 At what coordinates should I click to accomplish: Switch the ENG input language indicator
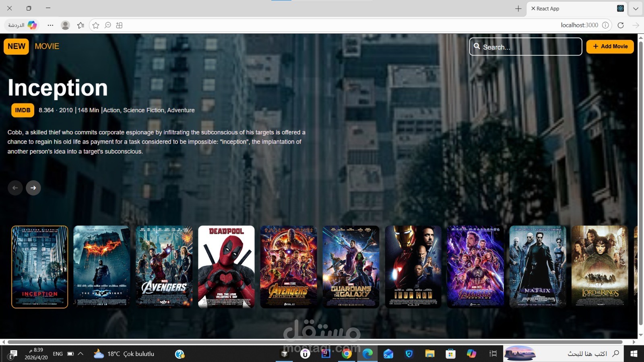point(58,354)
